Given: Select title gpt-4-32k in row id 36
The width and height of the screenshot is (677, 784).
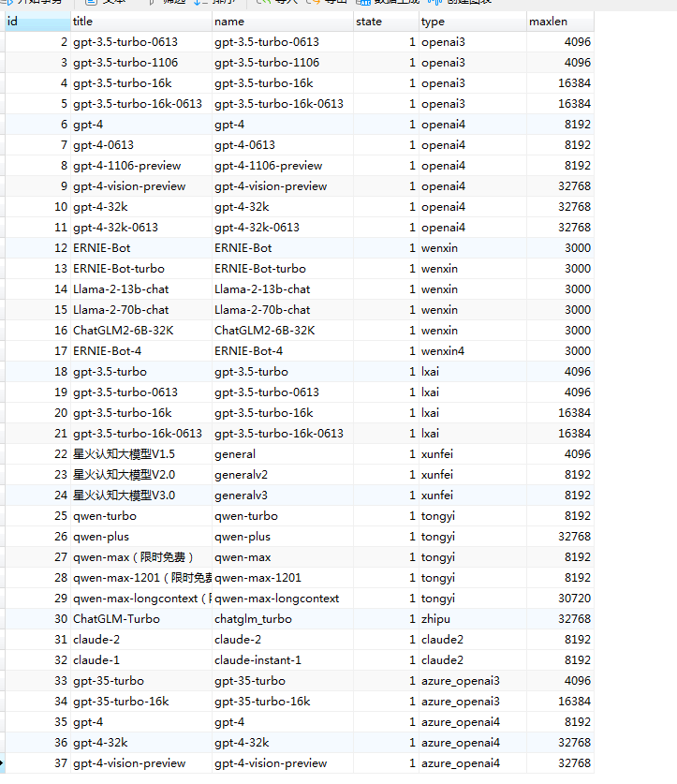Looking at the screenshot, I should click(141, 743).
